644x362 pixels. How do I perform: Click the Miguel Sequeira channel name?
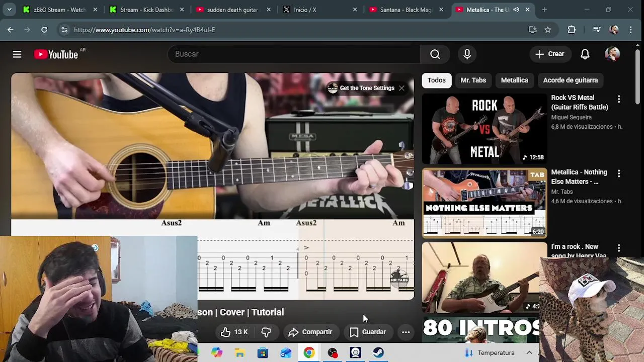(571, 118)
